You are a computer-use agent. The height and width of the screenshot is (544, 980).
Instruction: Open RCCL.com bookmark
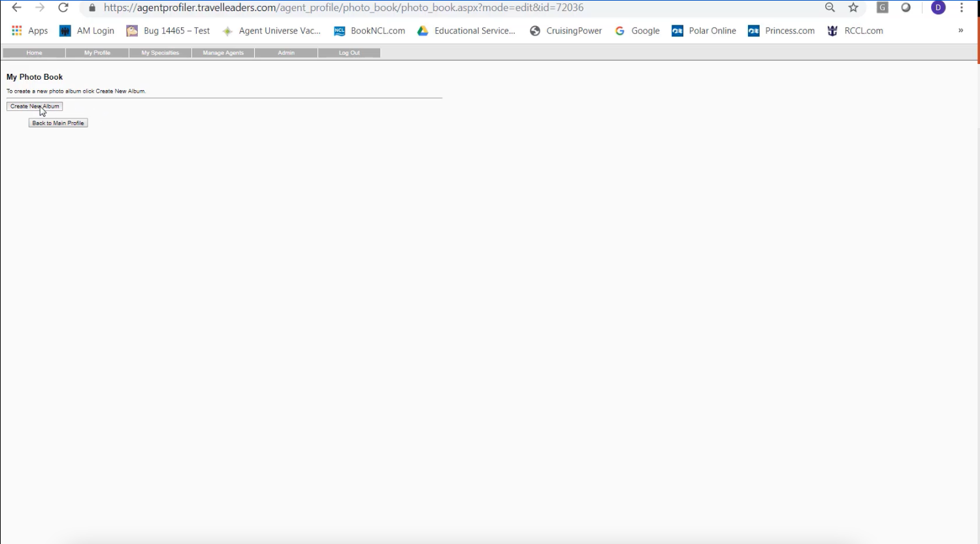click(855, 31)
